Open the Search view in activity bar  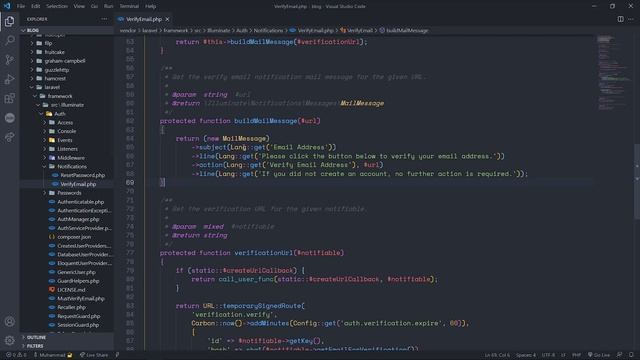(x=10, y=40)
